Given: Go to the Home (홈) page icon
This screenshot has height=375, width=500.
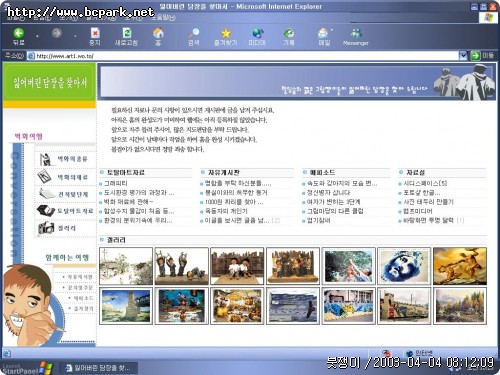Looking at the screenshot, I should (158, 36).
